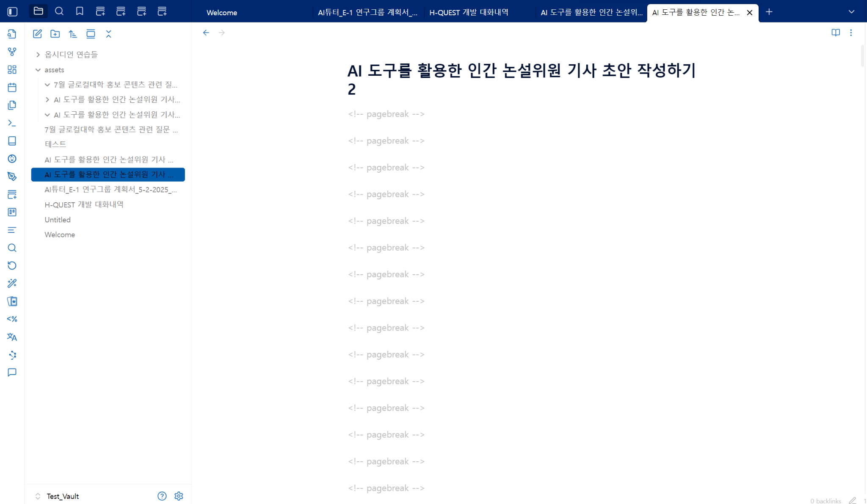Click the pen nib ribbon icon
The width and height of the screenshot is (867, 504).
[x=12, y=176]
